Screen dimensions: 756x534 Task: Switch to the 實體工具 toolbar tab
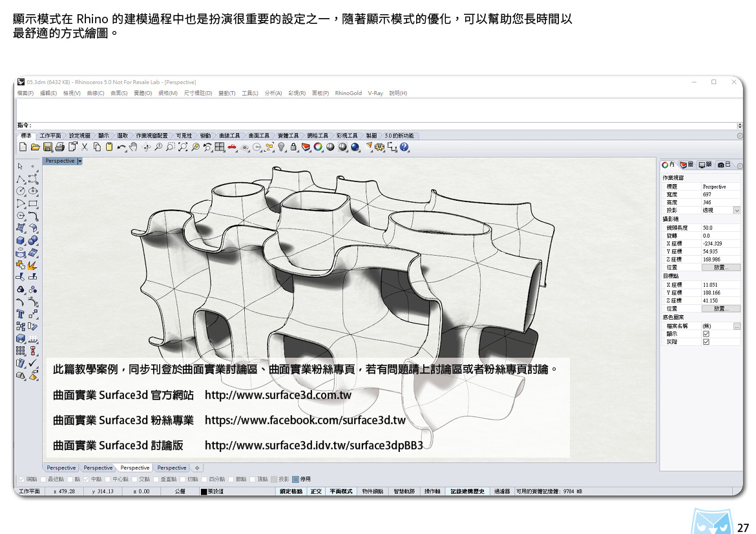pyautogui.click(x=288, y=136)
